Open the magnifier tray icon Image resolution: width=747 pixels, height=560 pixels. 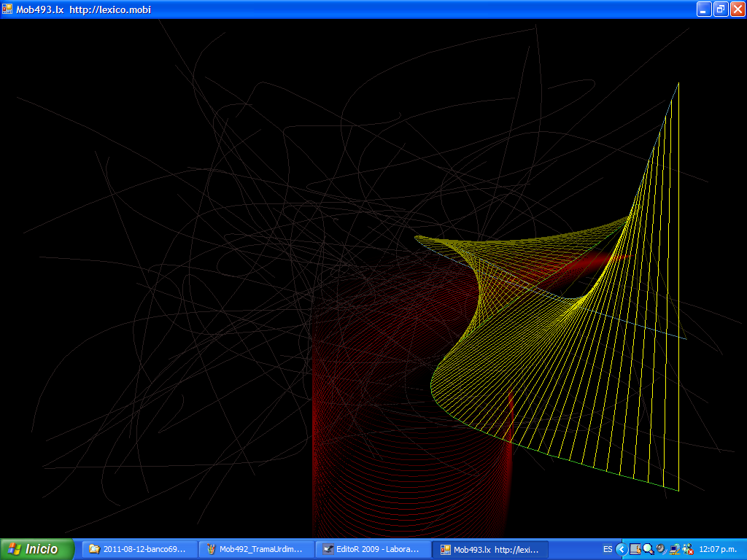[x=648, y=549]
